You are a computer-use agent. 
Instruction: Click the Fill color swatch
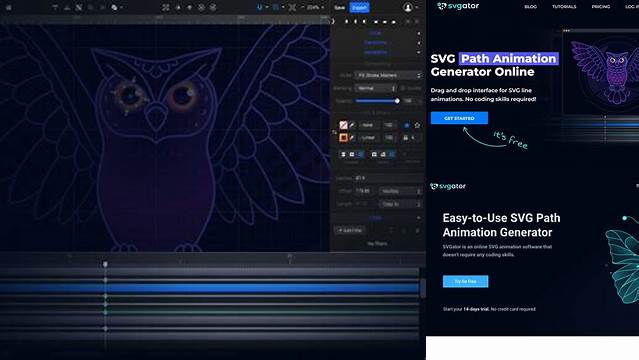344,125
